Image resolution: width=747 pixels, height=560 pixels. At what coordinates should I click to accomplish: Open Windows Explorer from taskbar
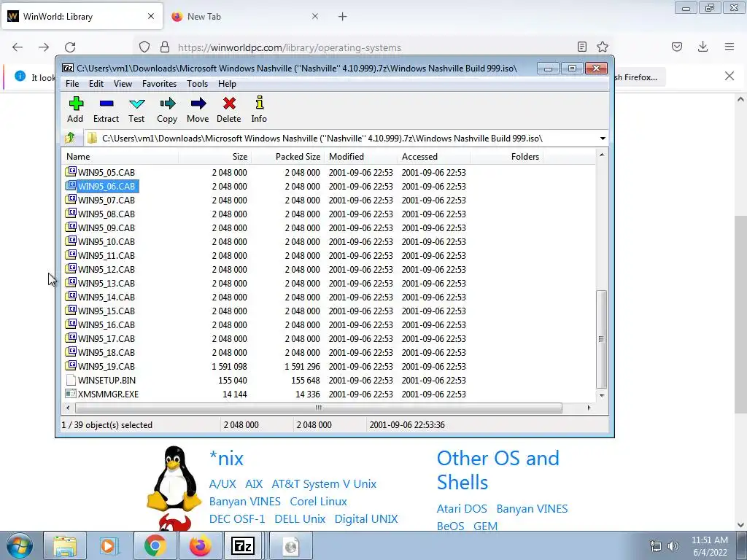pyautogui.click(x=64, y=545)
